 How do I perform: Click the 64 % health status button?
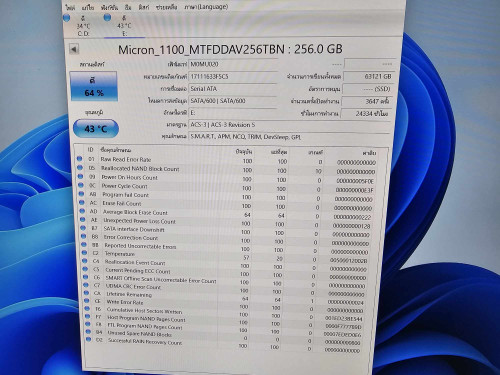[x=94, y=86]
